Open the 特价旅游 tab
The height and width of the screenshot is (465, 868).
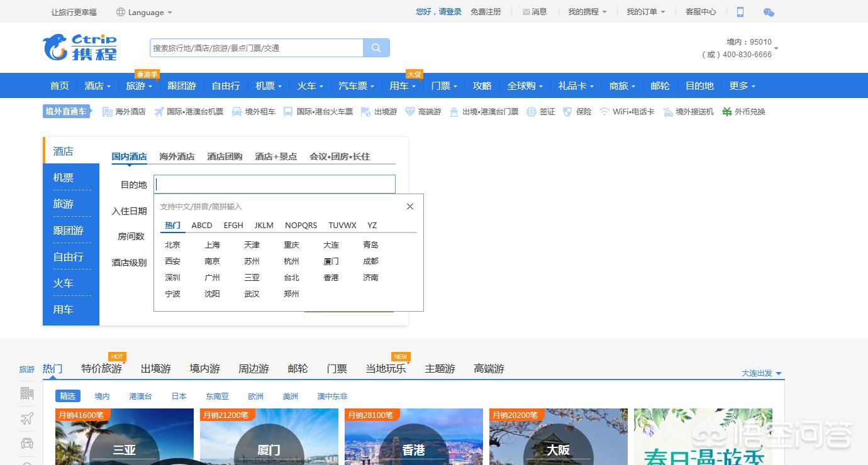click(102, 368)
